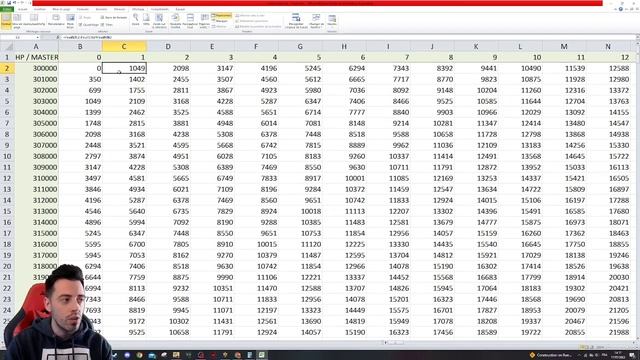Click the column N header
The width and height of the screenshot is (640, 360).
tap(608, 47)
